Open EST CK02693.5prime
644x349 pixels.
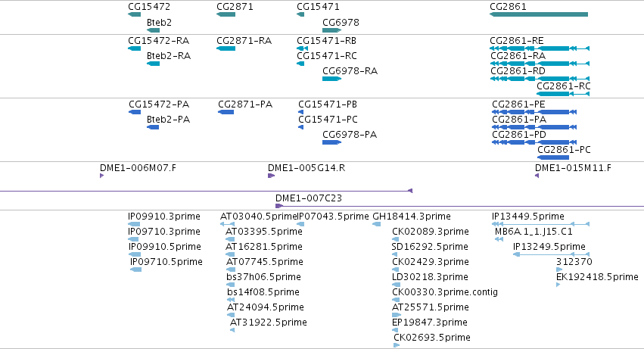point(432,338)
